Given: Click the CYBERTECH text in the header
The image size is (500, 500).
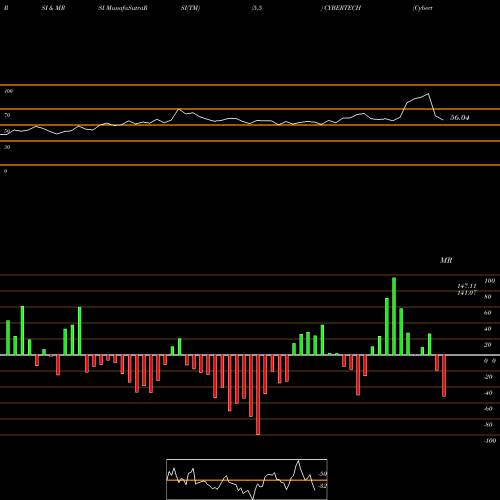Looking at the screenshot, I should click(x=343, y=8).
